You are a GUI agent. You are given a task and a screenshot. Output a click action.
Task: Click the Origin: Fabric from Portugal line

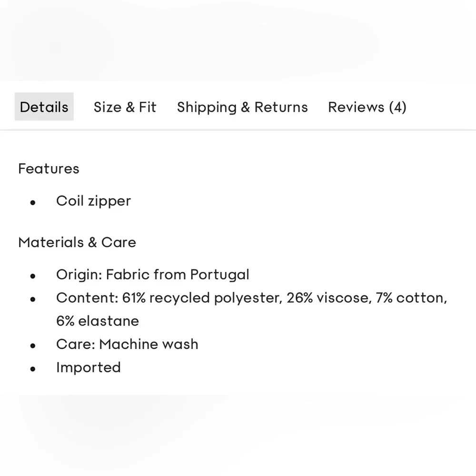click(153, 275)
